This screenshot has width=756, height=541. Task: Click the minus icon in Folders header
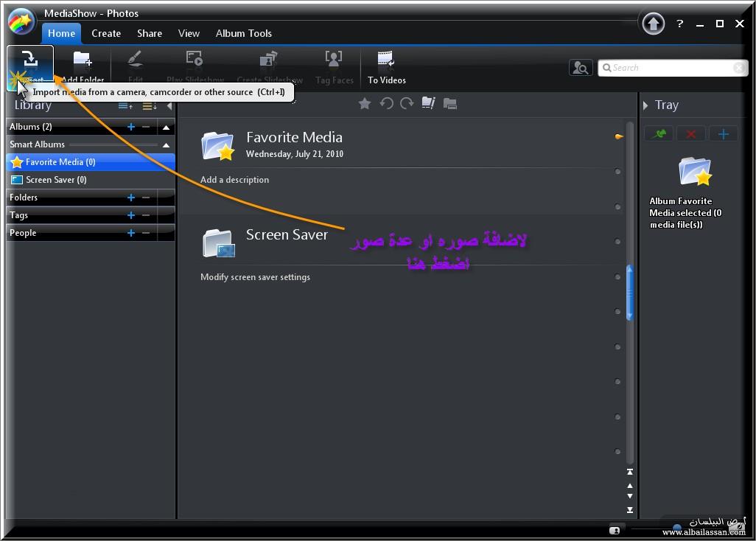coord(146,198)
